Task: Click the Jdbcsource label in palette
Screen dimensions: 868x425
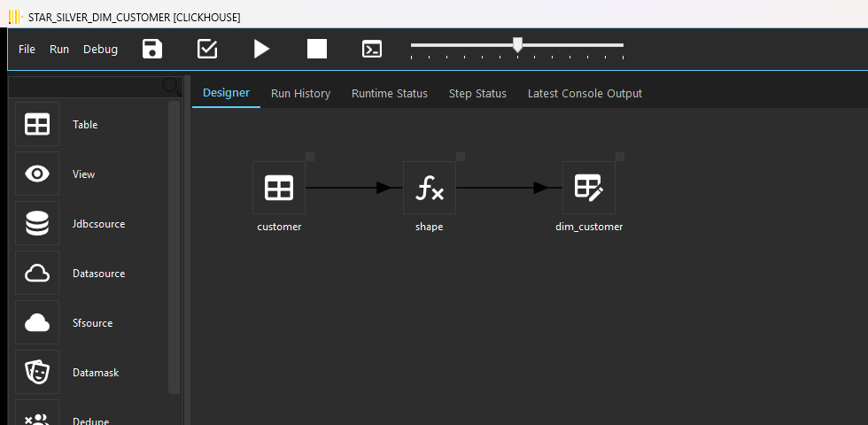Action: (x=98, y=224)
